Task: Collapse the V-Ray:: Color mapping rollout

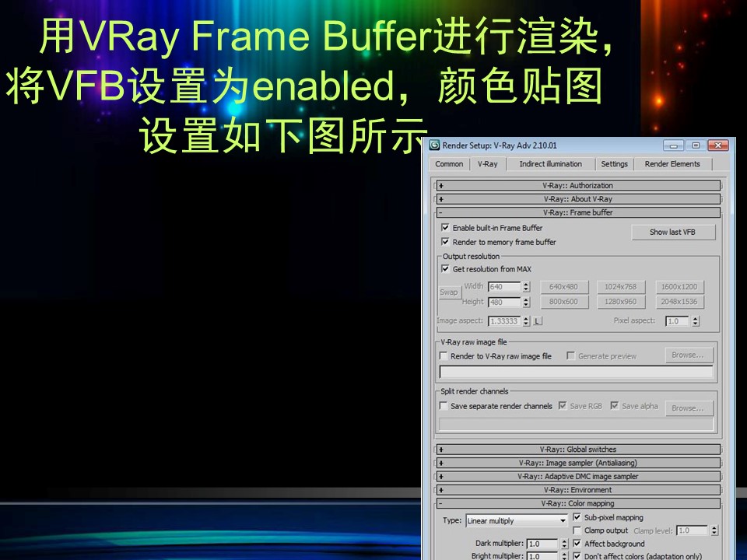Action: (x=578, y=503)
